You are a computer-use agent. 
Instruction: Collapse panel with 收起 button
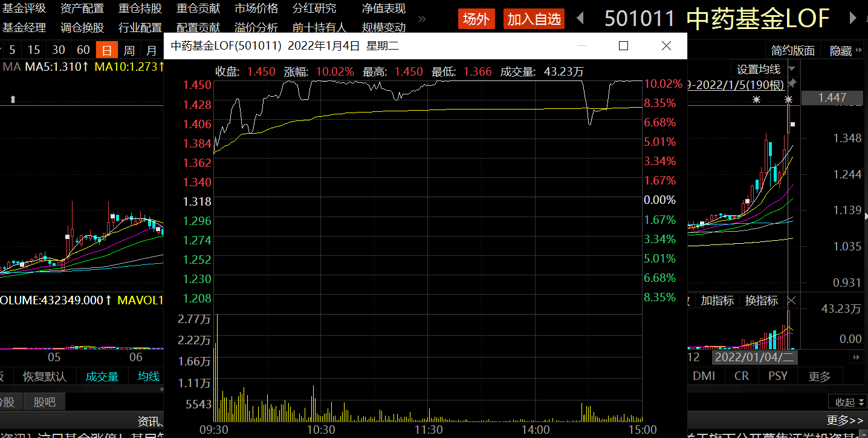pos(848,402)
